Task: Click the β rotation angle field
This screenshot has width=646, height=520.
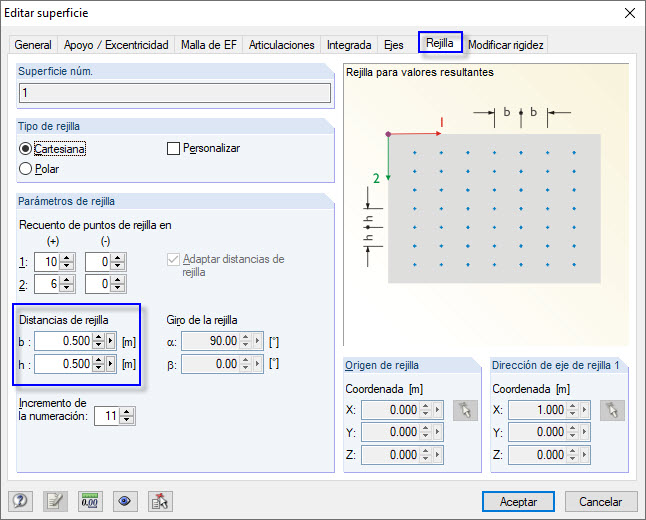Action: [211, 364]
